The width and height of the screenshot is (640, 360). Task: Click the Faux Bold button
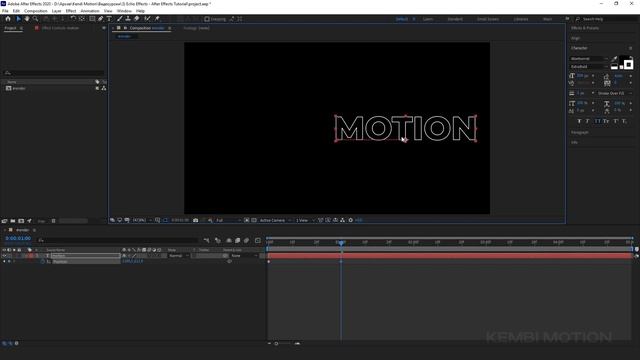579,121
